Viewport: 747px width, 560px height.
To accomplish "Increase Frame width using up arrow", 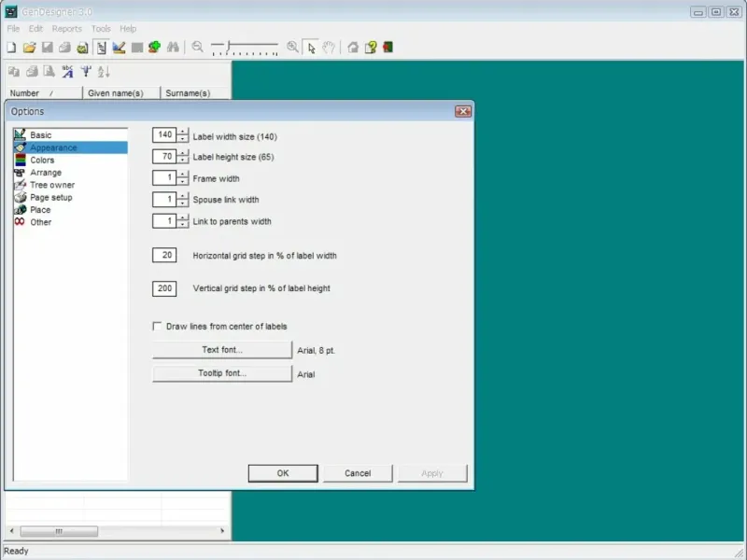I will tap(183, 175).
